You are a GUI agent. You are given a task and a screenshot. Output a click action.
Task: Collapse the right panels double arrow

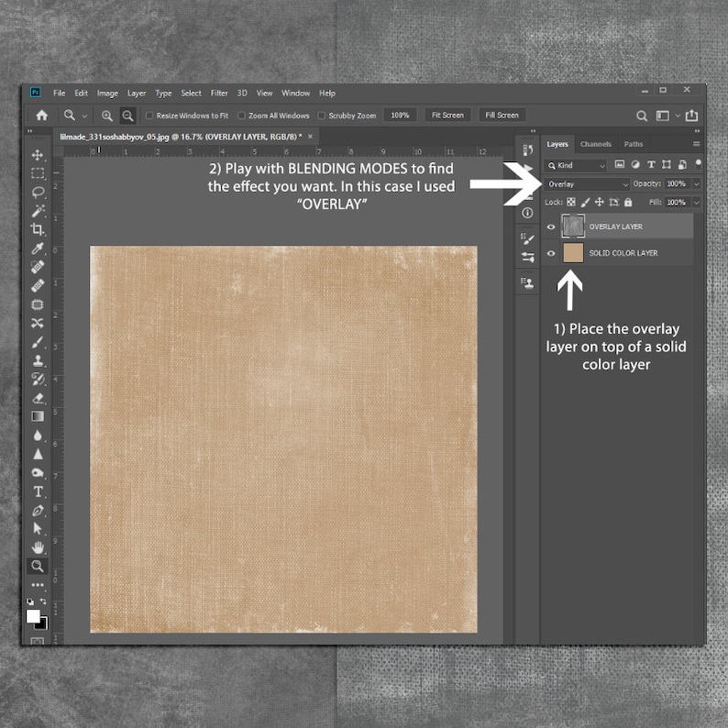point(697,131)
